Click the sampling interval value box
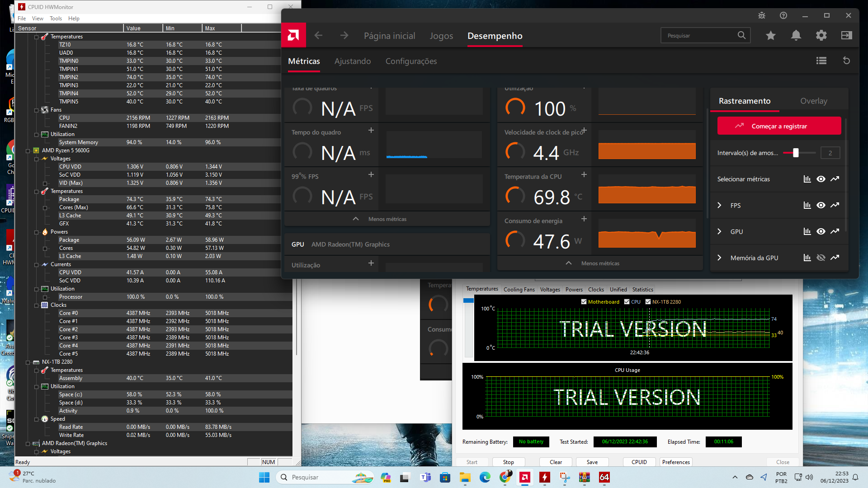Image resolution: width=868 pixels, height=488 pixels. 830,153
